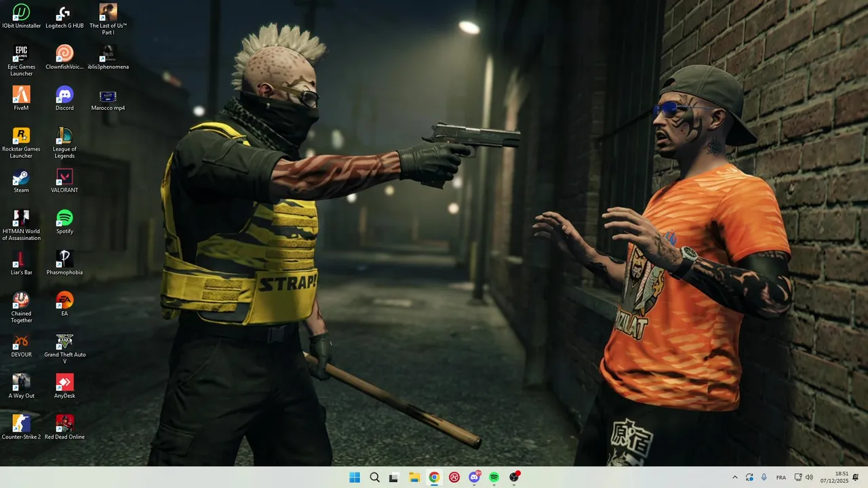Open OBS Studio from the taskbar

(514, 477)
